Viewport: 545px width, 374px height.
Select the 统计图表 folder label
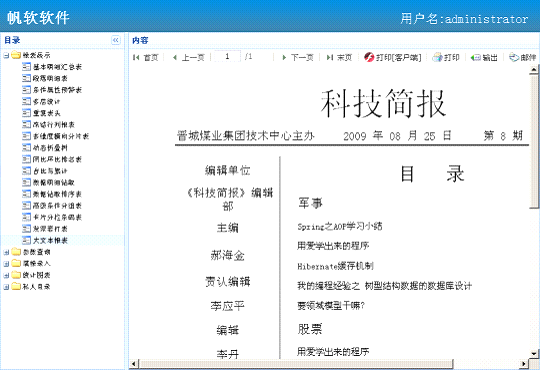coord(36,275)
